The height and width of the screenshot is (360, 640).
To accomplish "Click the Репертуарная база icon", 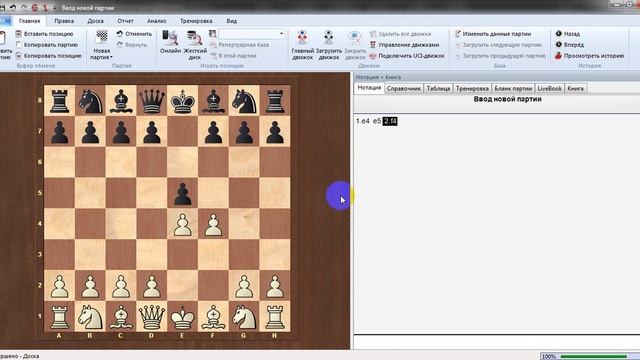I will click(x=213, y=44).
